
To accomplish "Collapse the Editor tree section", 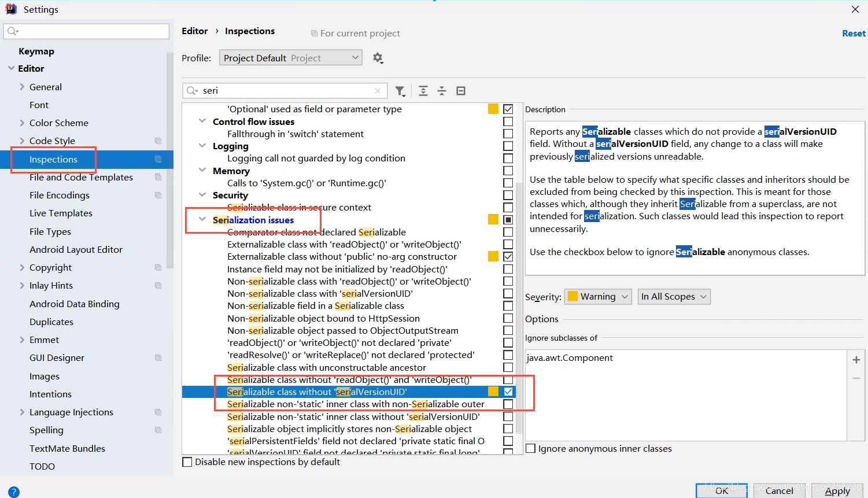I will tap(12, 68).
